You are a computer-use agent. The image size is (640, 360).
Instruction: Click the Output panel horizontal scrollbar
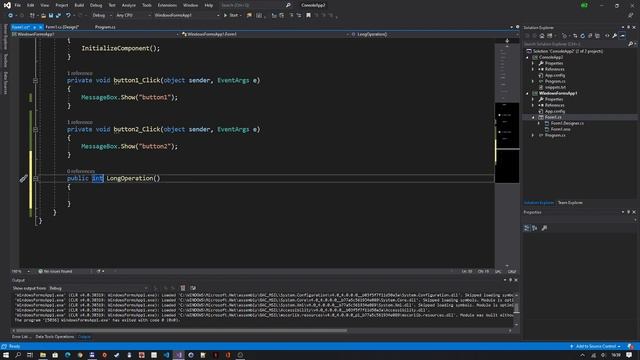point(182,331)
